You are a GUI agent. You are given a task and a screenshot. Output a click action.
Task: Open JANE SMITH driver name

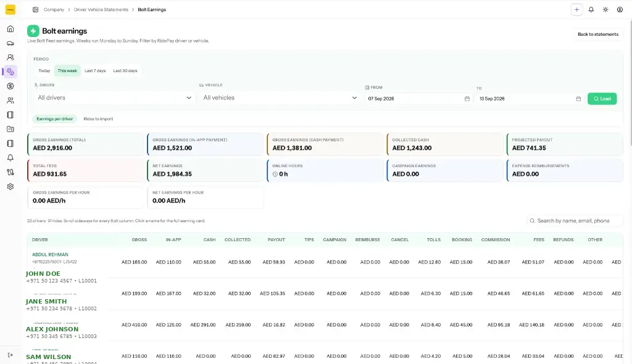pos(46,302)
